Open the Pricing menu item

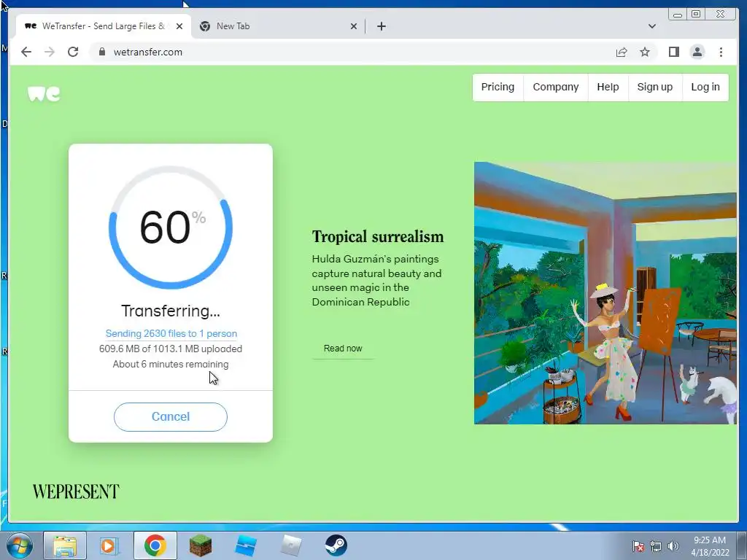498,87
